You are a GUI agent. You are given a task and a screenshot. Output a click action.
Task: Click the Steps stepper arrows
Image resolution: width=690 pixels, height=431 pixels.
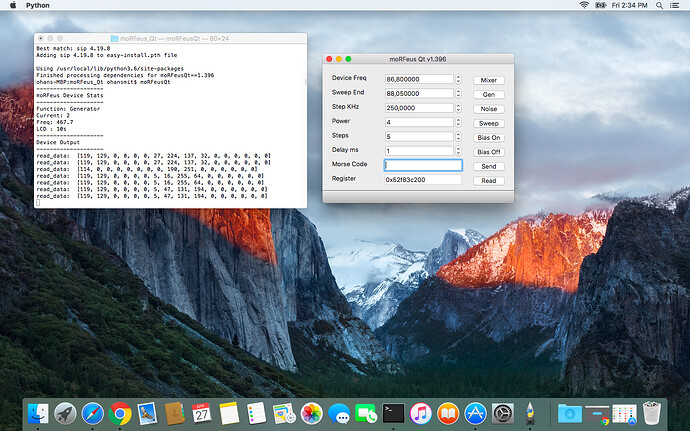click(458, 136)
